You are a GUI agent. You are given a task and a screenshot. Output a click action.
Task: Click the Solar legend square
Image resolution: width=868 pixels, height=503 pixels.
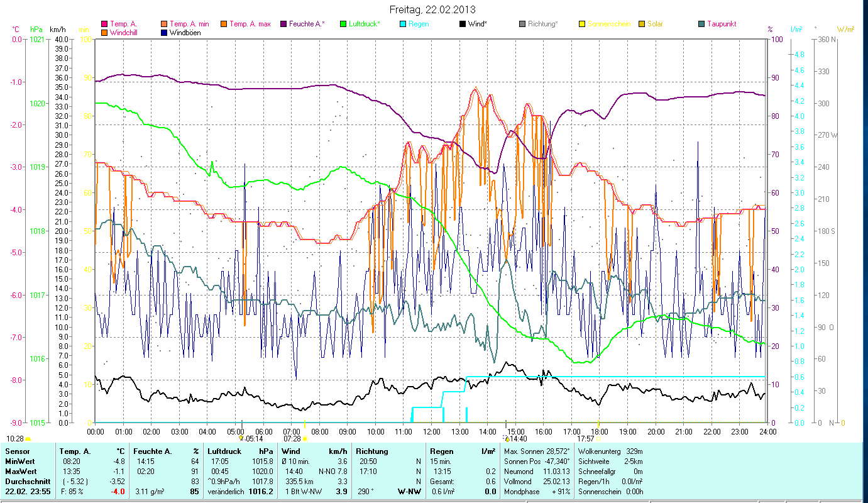coord(641,24)
